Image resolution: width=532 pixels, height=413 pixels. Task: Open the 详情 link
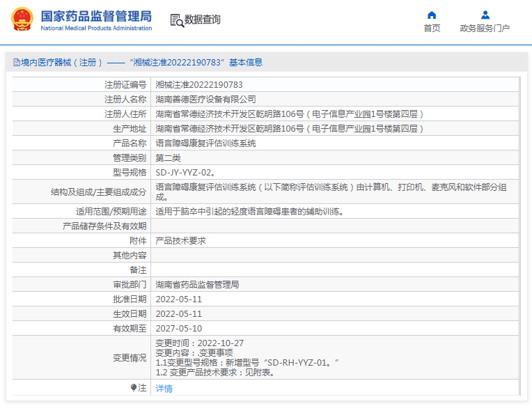[x=164, y=388]
